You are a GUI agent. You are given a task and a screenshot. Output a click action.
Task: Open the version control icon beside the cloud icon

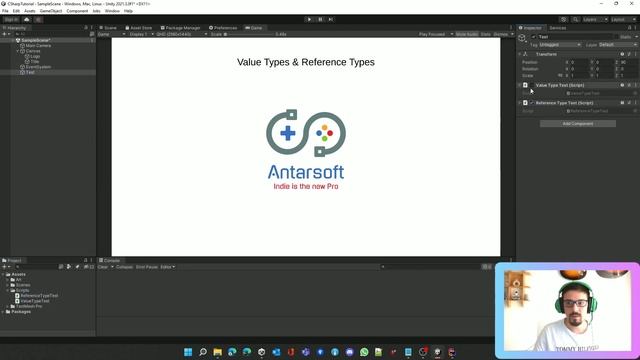38,20
